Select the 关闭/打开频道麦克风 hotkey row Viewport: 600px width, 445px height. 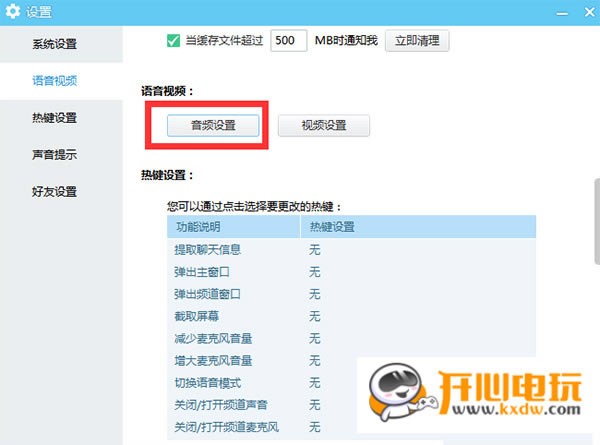[351, 427]
